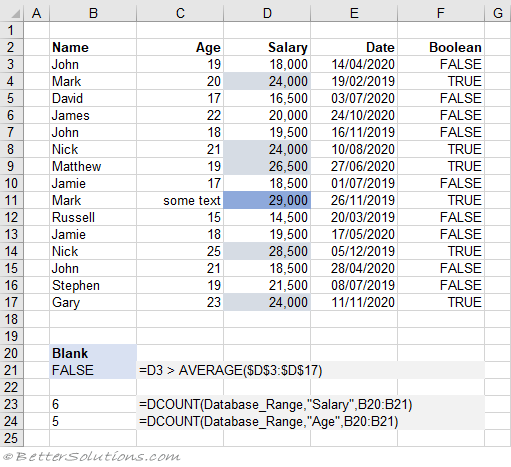Select row 11 header

point(11,200)
